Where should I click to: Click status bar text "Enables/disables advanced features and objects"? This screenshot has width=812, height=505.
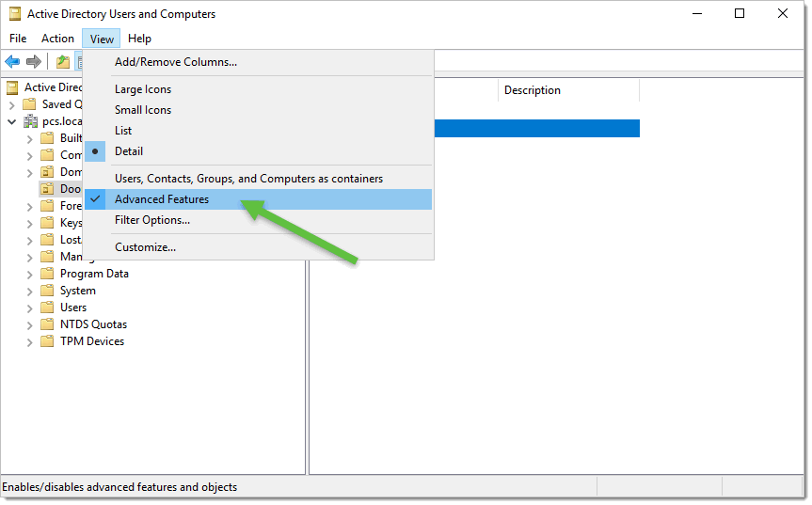point(119,487)
